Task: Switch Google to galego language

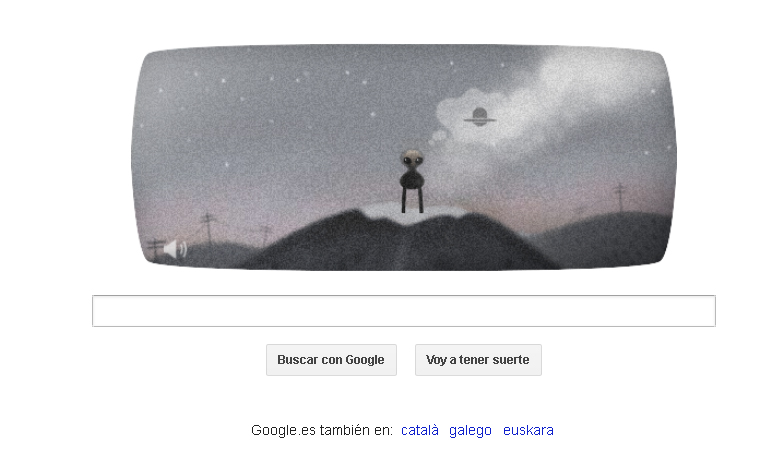Action: (470, 430)
